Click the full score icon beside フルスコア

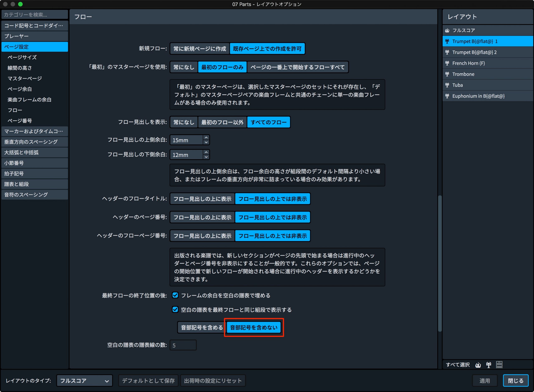click(x=447, y=30)
